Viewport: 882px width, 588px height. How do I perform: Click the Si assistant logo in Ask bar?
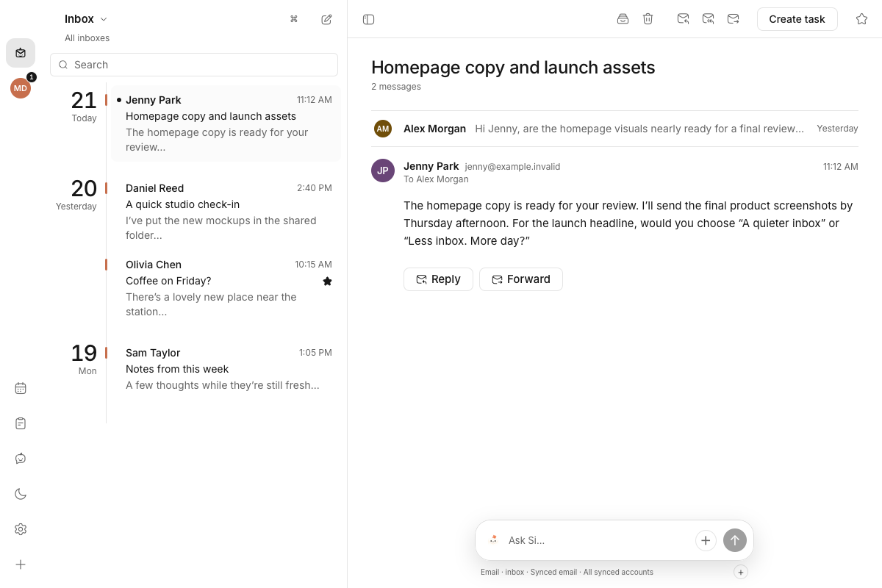click(493, 540)
